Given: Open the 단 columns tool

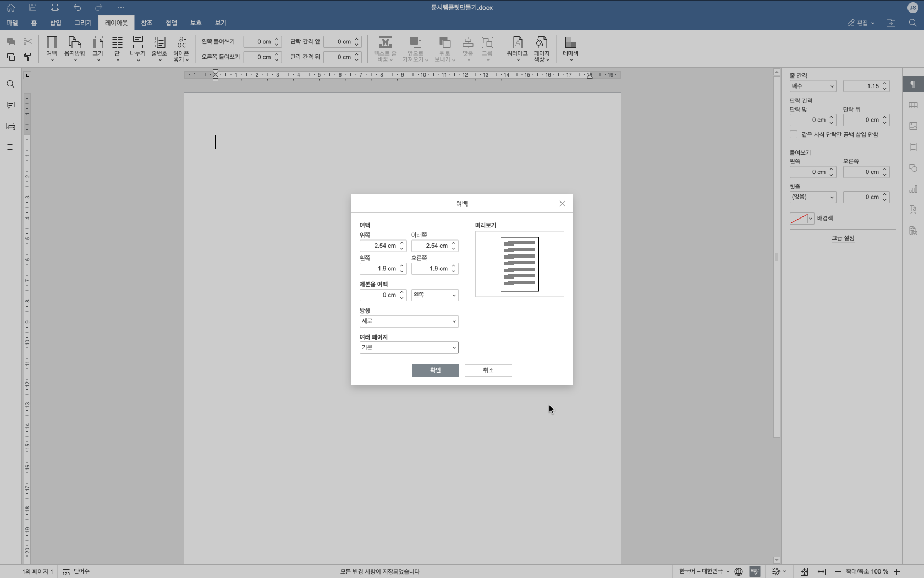Looking at the screenshot, I should (117, 48).
